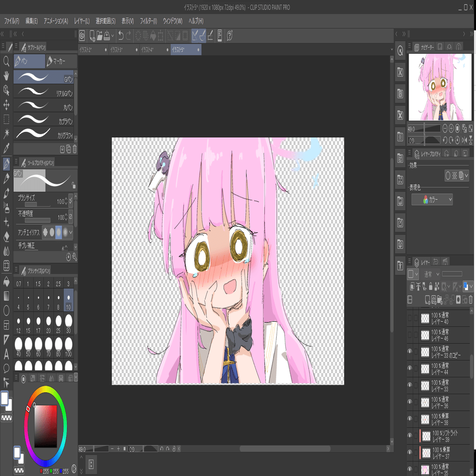Select 丸ペン brush
Image resolution: width=476 pixels, height=476 pixels.
click(x=43, y=105)
